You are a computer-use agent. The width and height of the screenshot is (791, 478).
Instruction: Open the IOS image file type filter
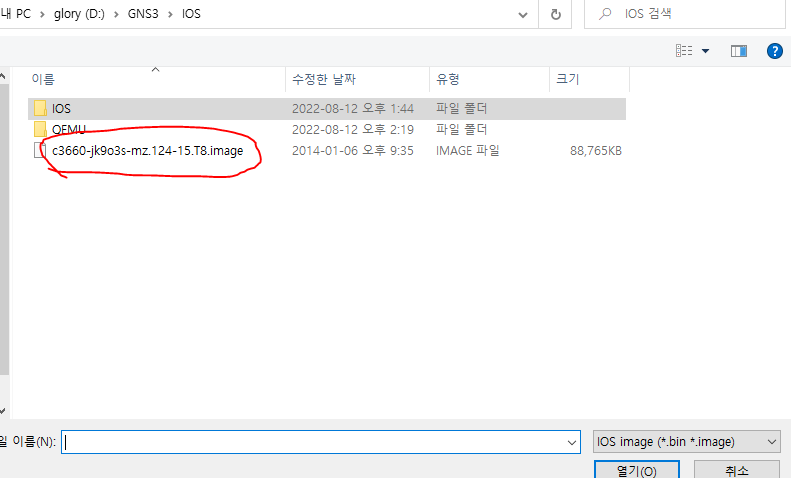pos(687,442)
